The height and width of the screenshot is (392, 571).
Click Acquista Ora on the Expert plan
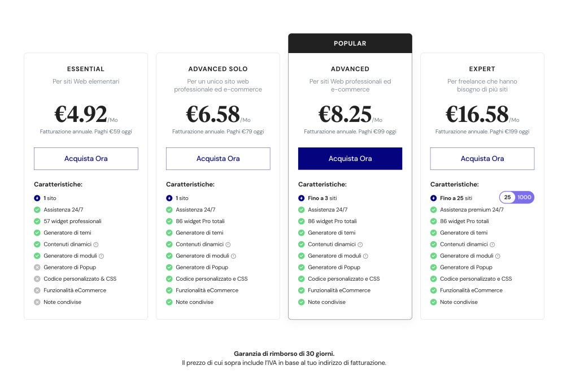(482, 159)
